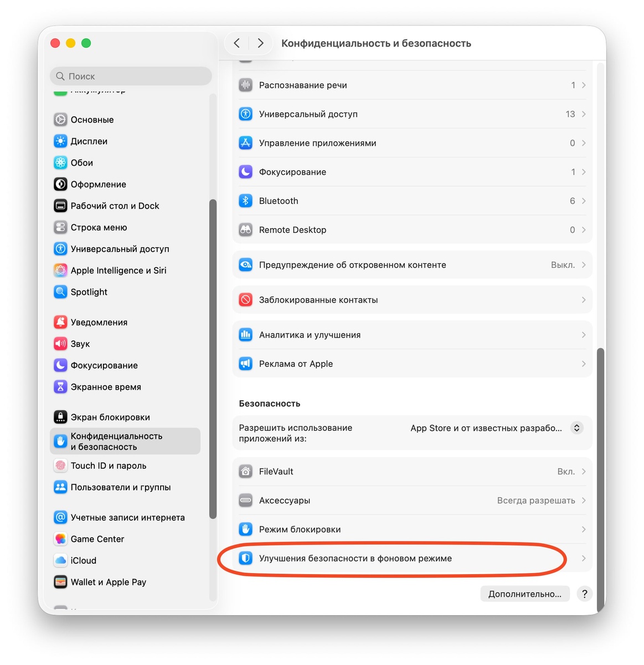This screenshot has width=644, height=665.
Task: Click the Режим блокировки hand icon
Action: (245, 529)
